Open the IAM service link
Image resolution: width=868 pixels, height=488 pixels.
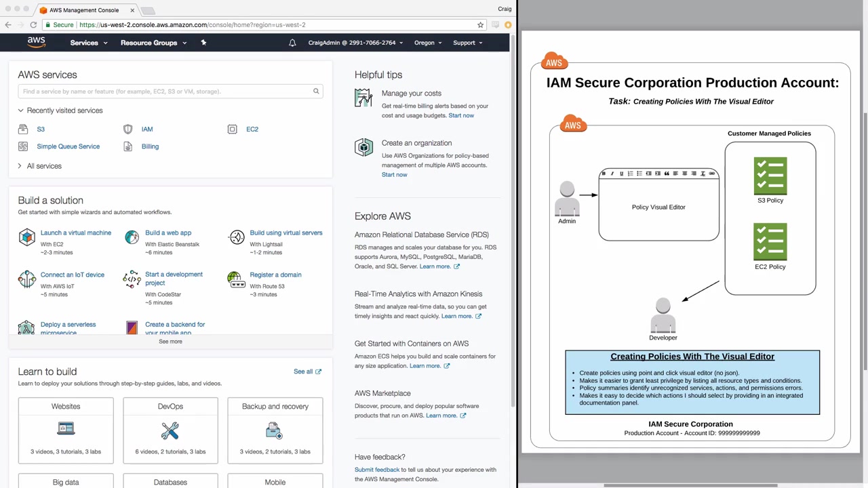click(x=147, y=129)
